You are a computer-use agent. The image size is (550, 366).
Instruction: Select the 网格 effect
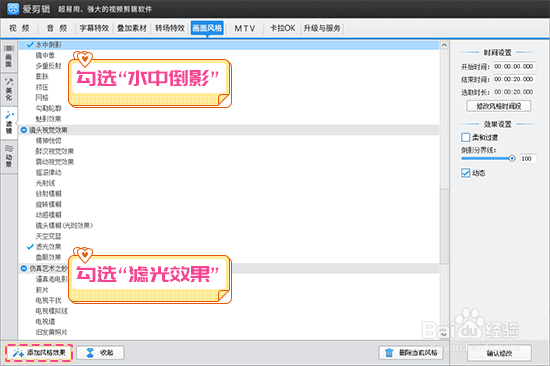pyautogui.click(x=42, y=98)
